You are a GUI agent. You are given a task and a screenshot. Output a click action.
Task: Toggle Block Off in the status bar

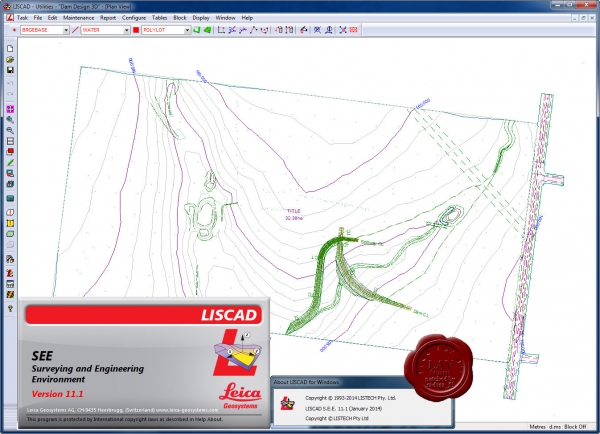[575, 426]
